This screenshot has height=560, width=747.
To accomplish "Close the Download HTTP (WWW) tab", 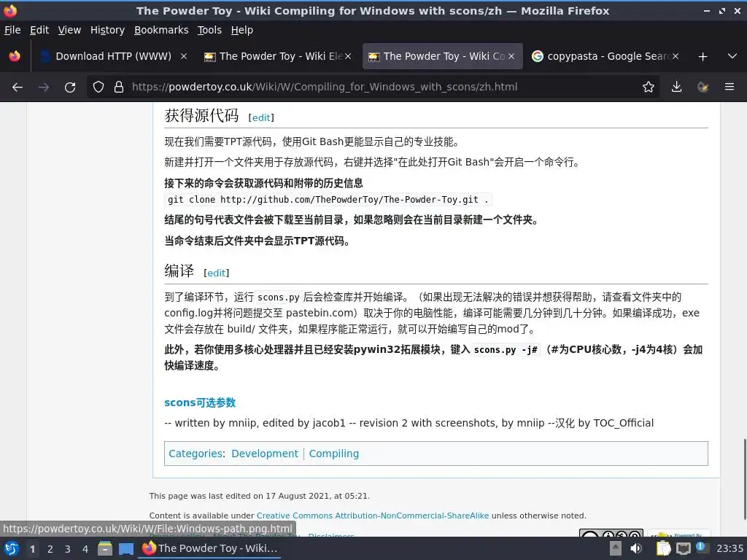I will click(184, 56).
